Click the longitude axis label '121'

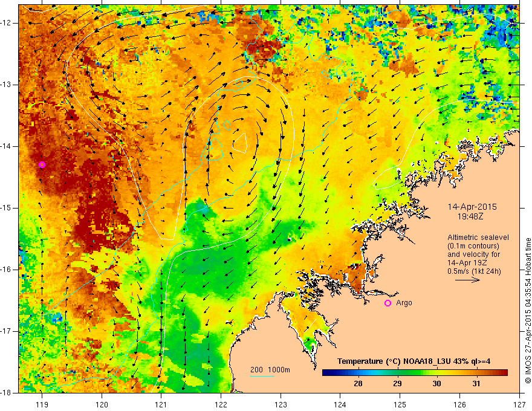click(x=161, y=404)
